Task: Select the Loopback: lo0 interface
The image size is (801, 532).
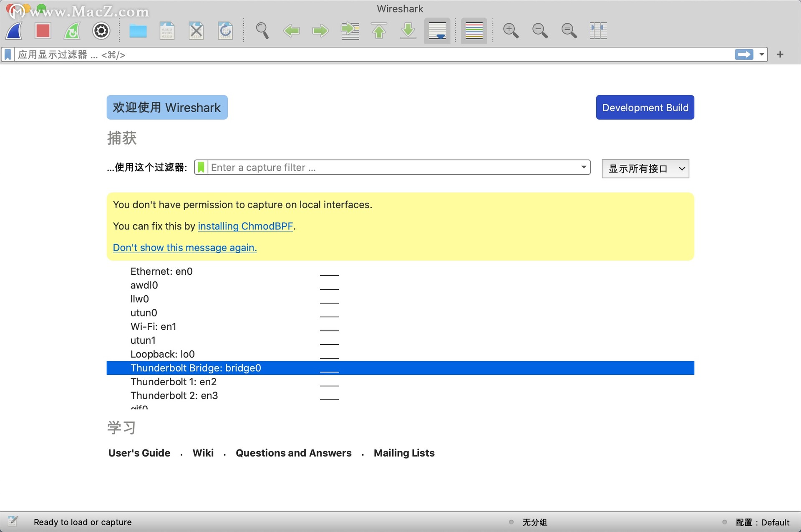Action: pos(400,354)
